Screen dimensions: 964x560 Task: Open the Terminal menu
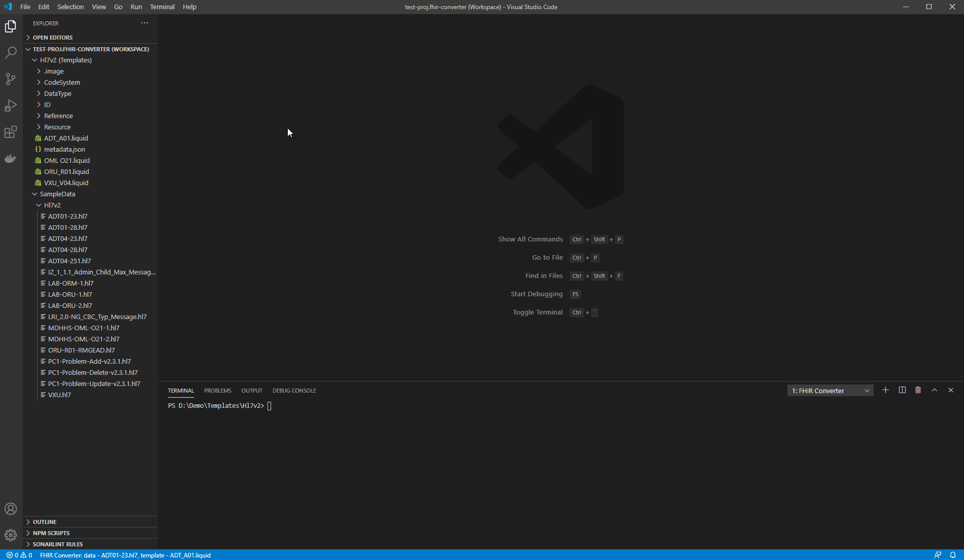point(162,7)
